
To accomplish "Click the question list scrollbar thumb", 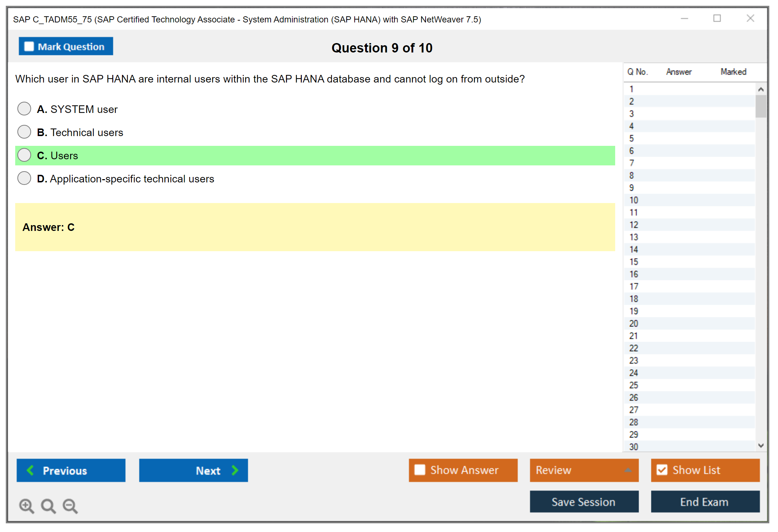I will pos(761,106).
